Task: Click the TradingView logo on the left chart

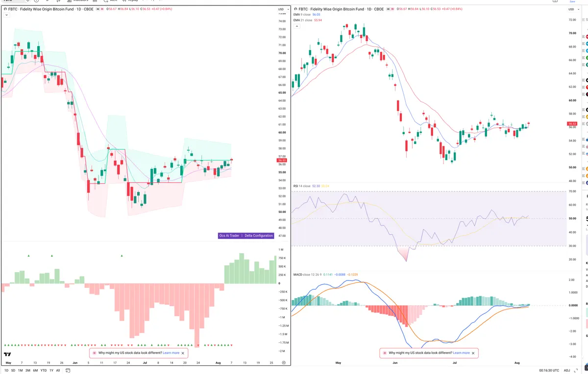Action: tap(7, 354)
